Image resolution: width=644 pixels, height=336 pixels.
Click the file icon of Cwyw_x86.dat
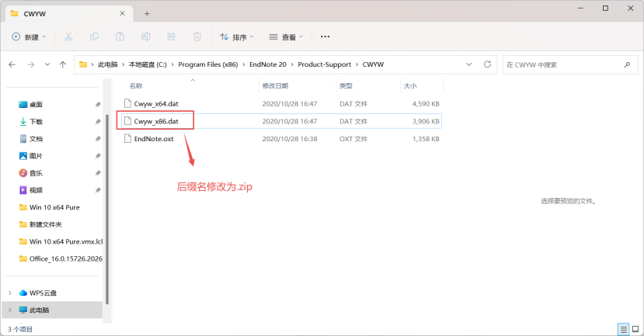pos(127,121)
